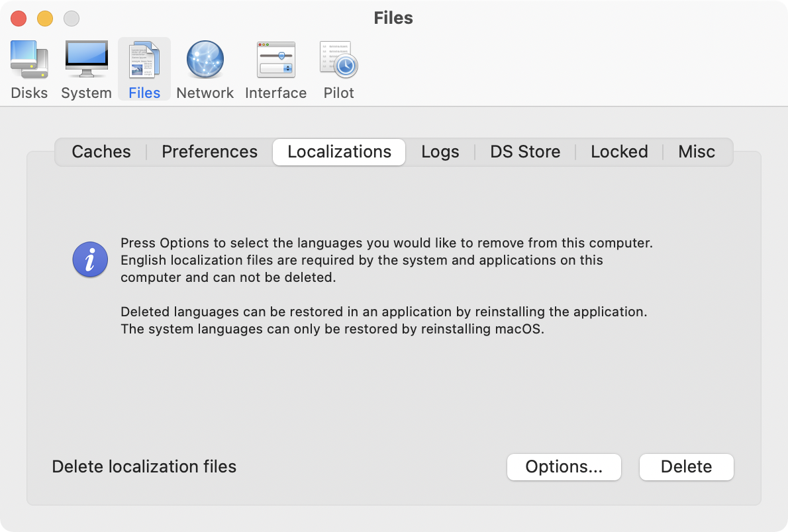View the Logs tab
The width and height of the screenshot is (788, 532).
(440, 152)
